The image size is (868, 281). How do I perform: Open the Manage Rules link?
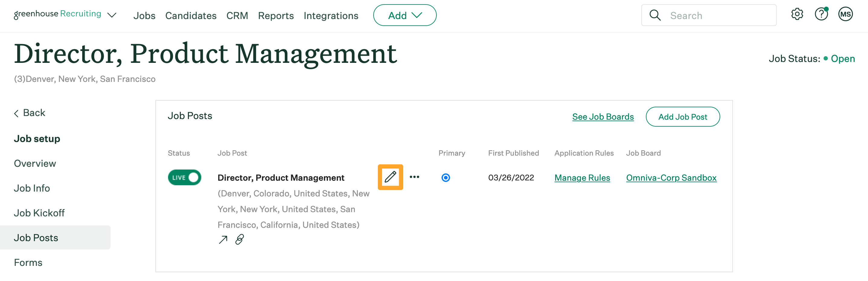point(582,178)
